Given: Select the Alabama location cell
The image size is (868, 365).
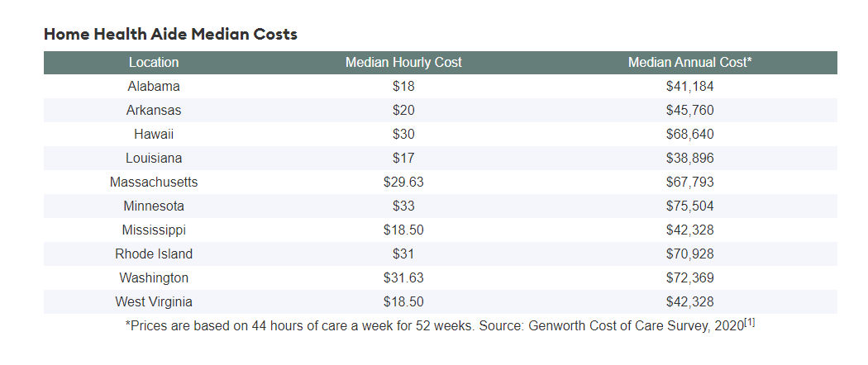Looking at the screenshot, I should pyautogui.click(x=154, y=86).
